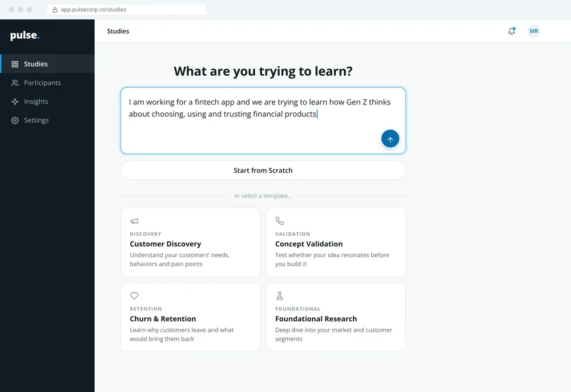Select the Customer Discovery template title

coord(166,244)
